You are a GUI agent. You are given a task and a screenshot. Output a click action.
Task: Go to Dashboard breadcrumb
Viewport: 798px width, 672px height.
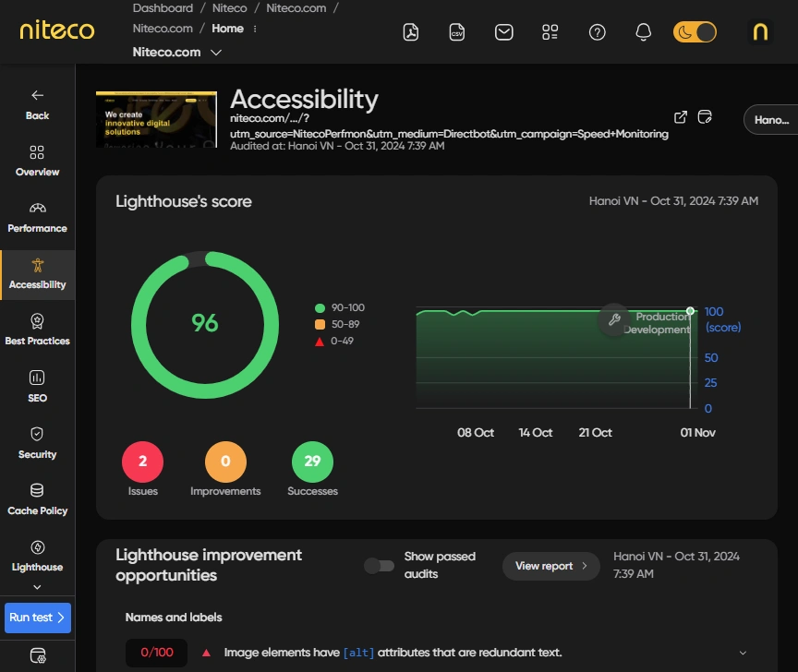coord(163,8)
